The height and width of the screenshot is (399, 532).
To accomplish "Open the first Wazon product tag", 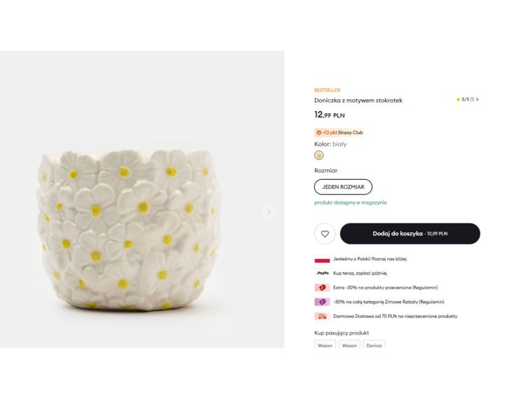I will click(325, 345).
